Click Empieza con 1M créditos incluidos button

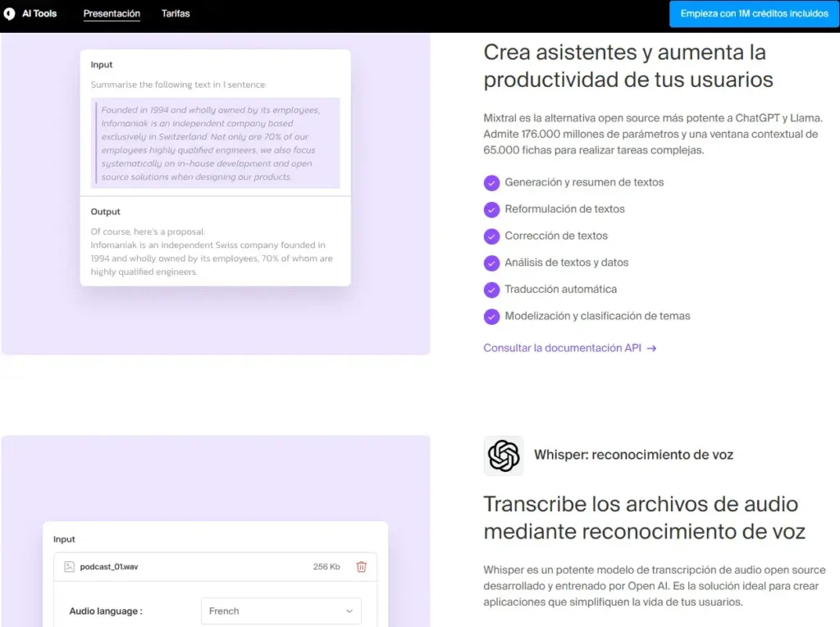click(755, 13)
